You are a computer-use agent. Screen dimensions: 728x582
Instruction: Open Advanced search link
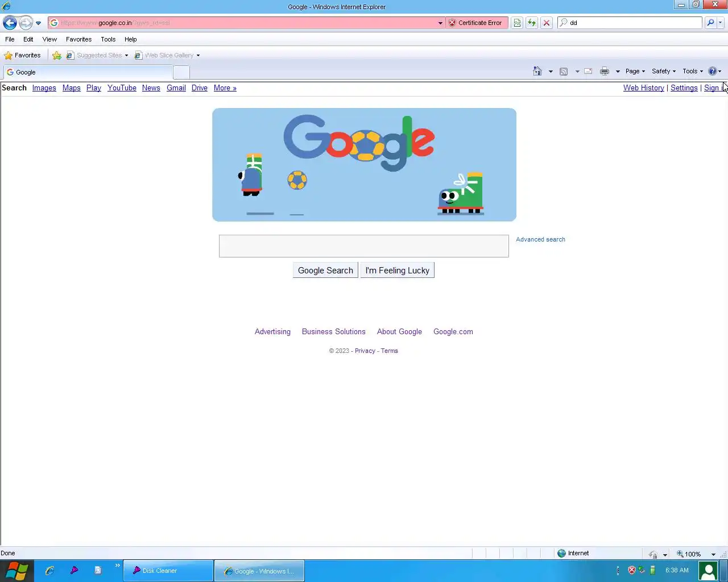point(540,239)
